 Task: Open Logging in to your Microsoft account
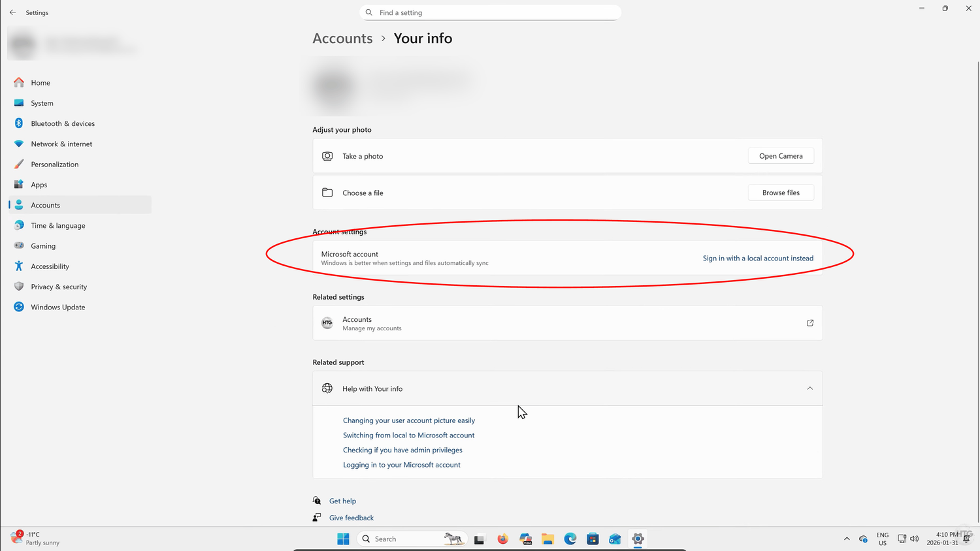tap(402, 465)
